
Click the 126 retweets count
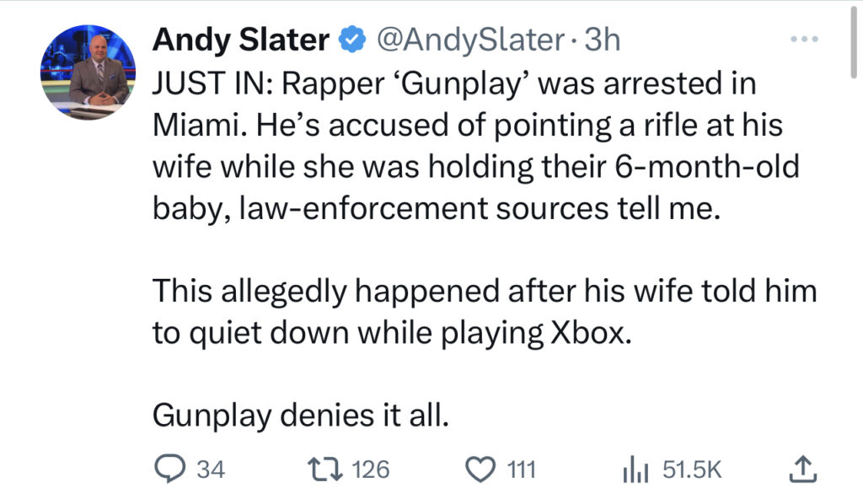coord(371,470)
